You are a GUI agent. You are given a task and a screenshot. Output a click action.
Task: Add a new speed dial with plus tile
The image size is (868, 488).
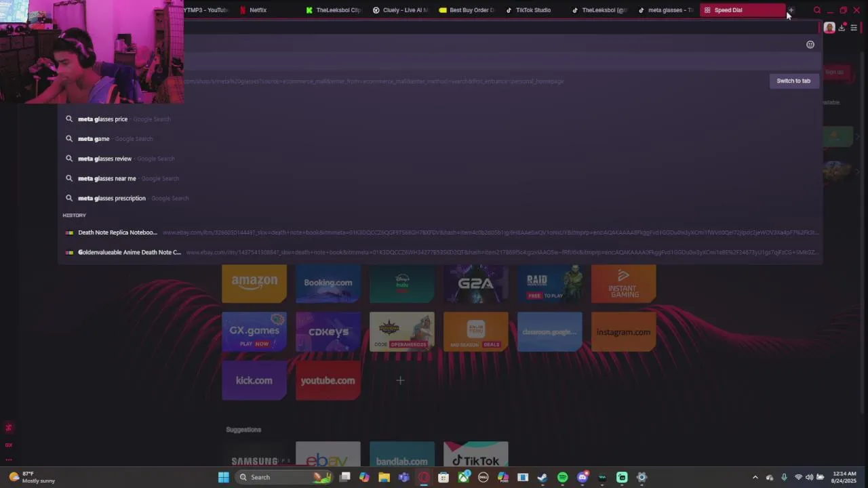point(400,380)
